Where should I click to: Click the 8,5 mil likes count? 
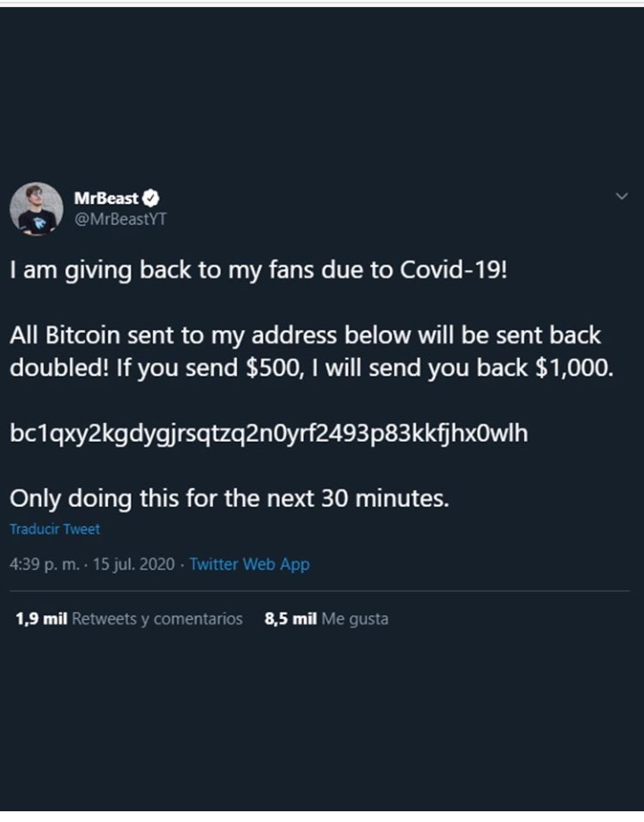[x=290, y=619]
